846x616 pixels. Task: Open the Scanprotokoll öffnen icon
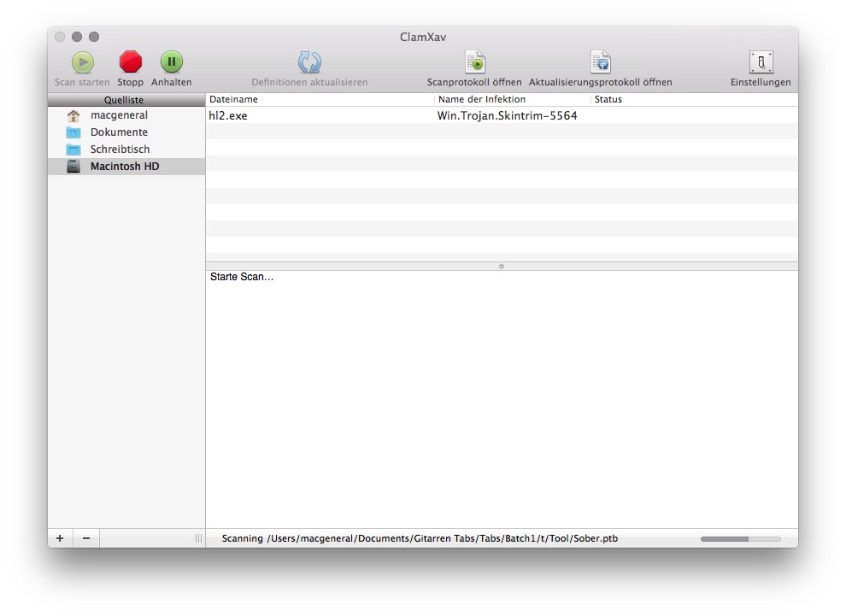(475, 62)
